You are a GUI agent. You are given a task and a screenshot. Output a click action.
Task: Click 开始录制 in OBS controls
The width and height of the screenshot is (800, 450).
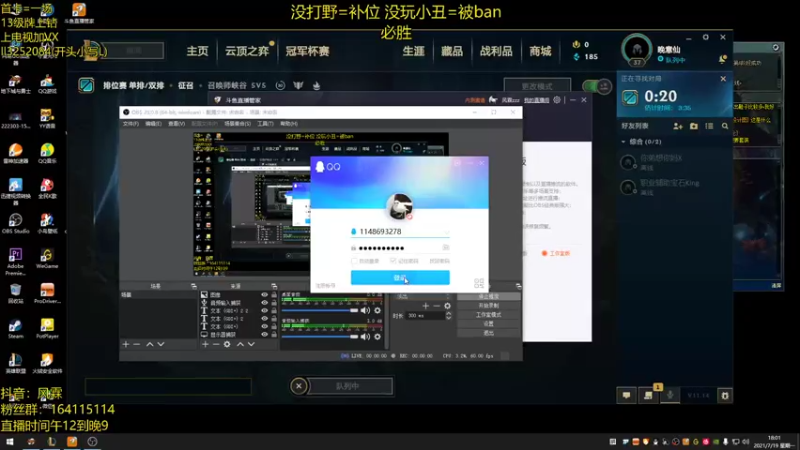tap(489, 306)
